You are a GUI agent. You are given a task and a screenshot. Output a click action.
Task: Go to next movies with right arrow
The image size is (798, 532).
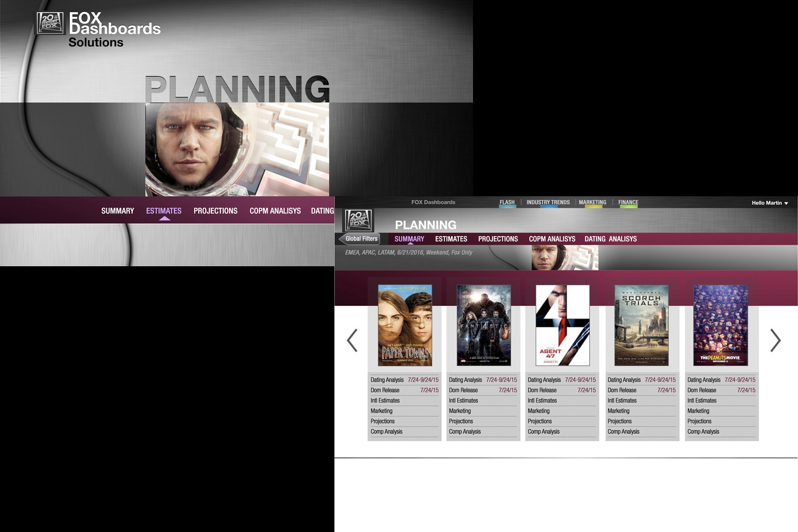pyautogui.click(x=775, y=340)
